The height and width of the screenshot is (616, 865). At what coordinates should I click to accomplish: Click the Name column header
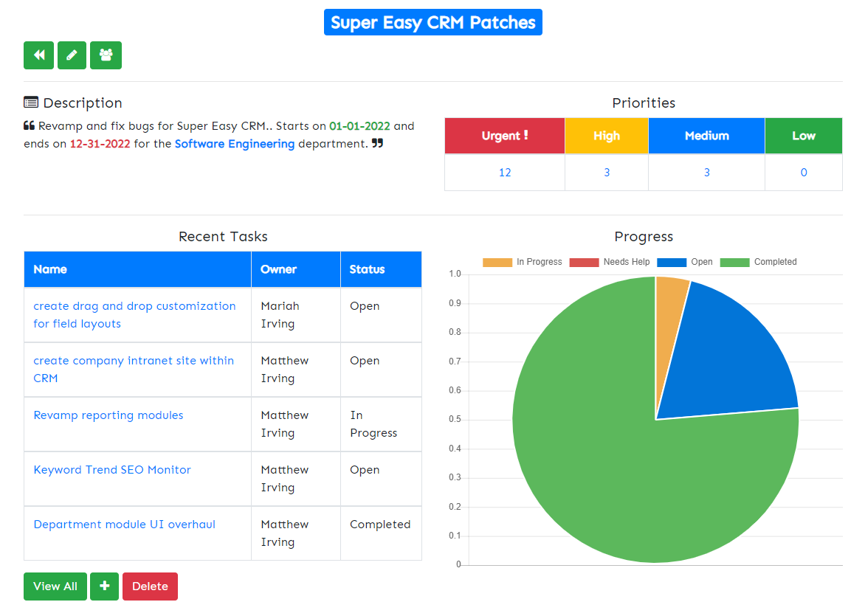click(137, 270)
